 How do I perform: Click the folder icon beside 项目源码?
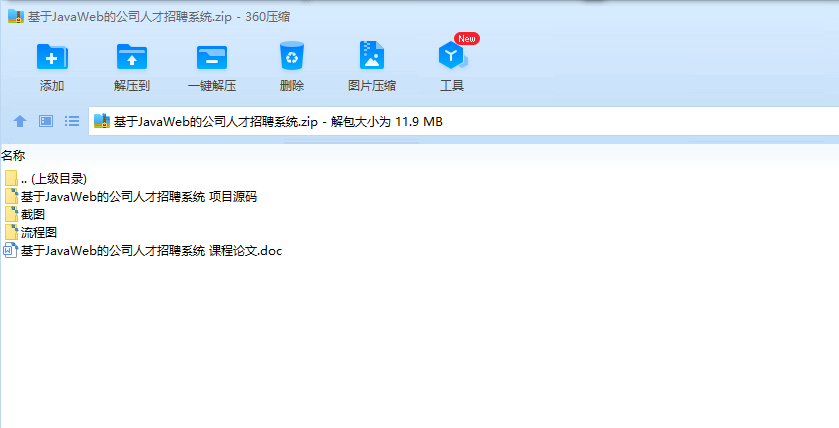pyautogui.click(x=11, y=196)
